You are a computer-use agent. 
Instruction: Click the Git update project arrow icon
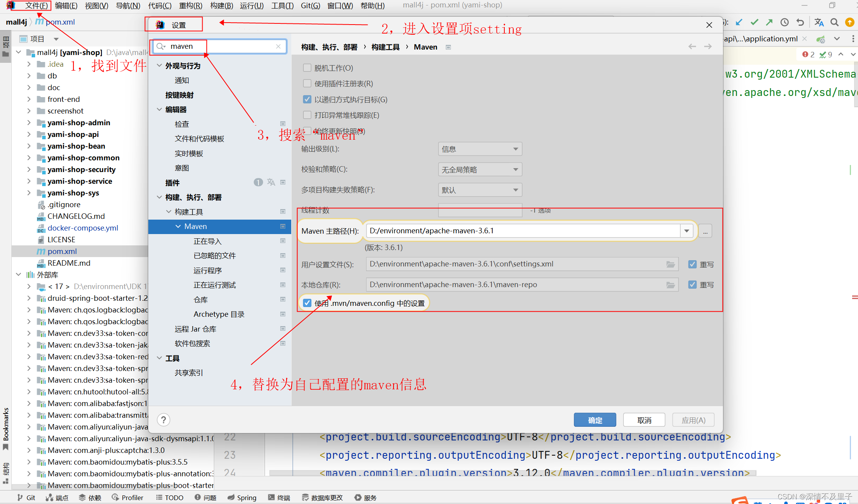tap(739, 22)
